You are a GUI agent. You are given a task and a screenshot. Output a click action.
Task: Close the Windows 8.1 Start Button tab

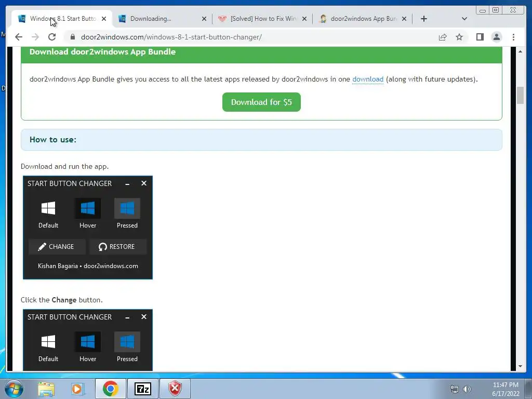point(104,19)
